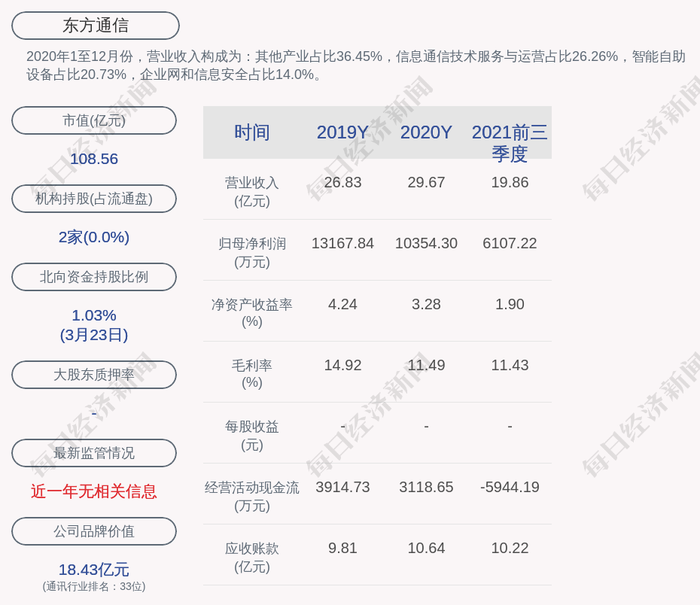
Task: Open the 最新监管情况 label
Action: 94,453
